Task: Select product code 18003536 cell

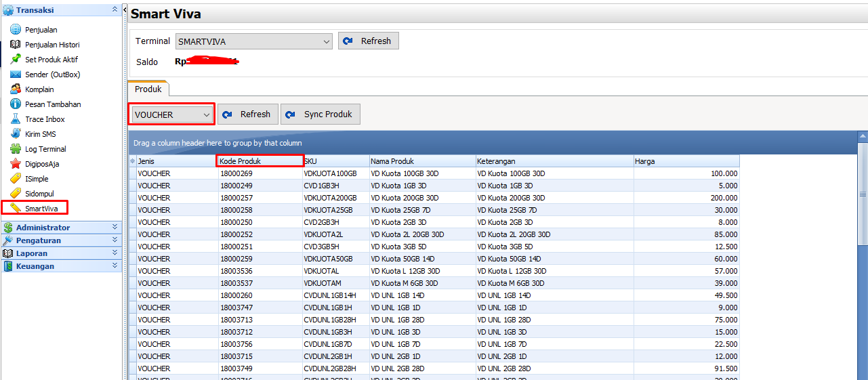Action: (x=260, y=271)
